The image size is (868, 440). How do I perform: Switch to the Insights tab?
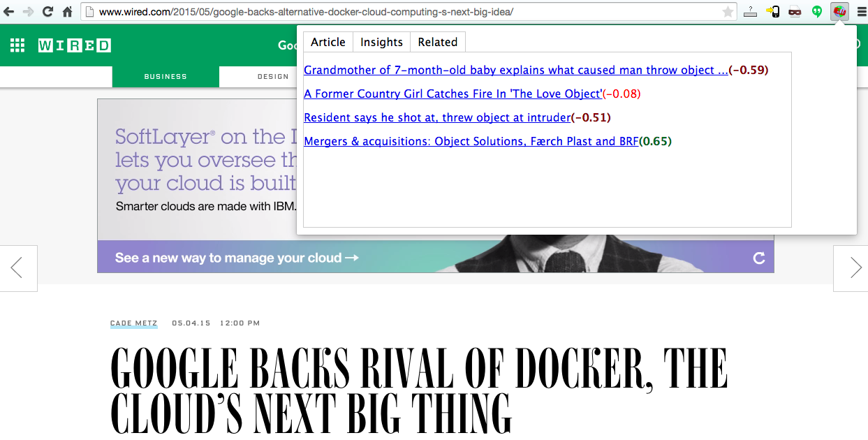coord(381,42)
